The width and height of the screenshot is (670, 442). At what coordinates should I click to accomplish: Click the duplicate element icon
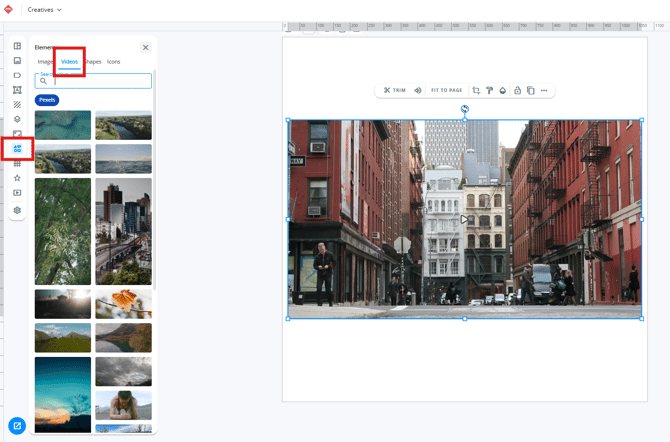530,91
